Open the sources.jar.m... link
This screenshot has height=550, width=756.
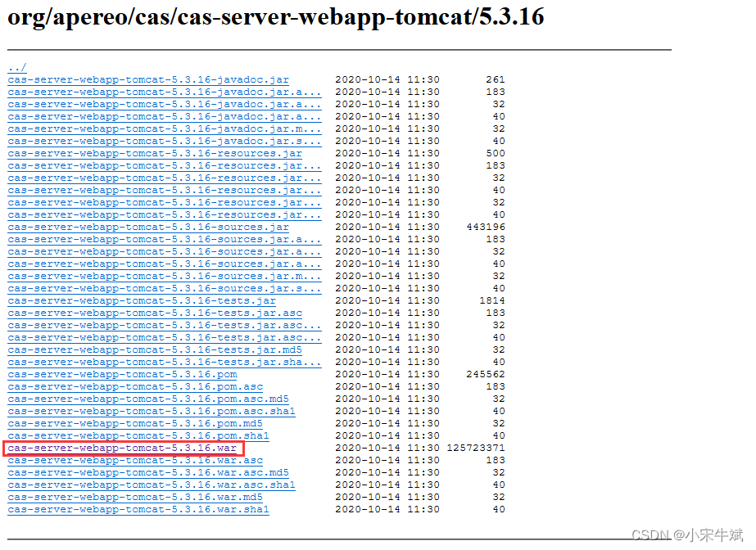165,276
